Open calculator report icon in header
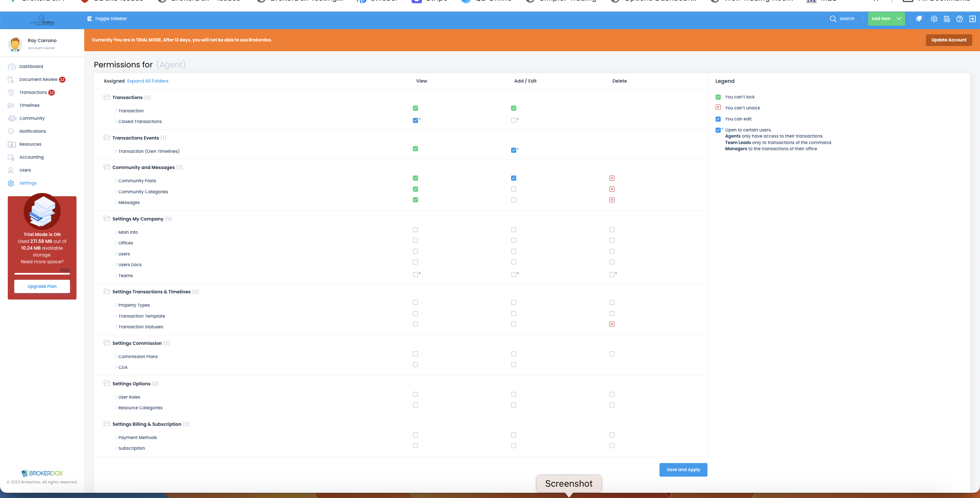This screenshot has width=980, height=498. point(947,19)
